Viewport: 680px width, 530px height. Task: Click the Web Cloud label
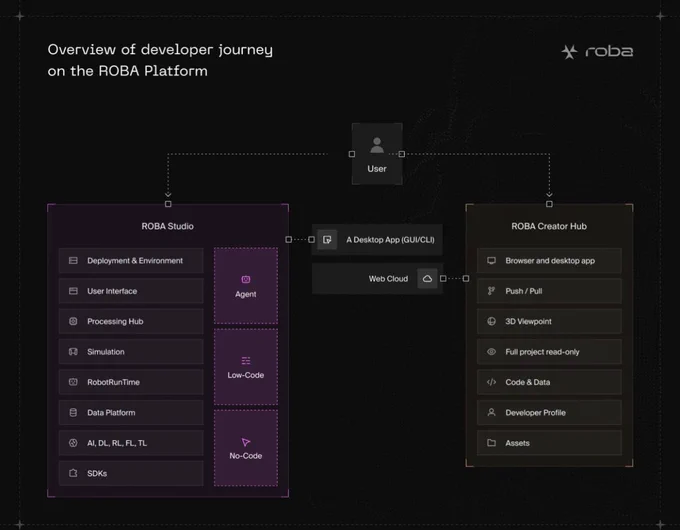(x=388, y=279)
